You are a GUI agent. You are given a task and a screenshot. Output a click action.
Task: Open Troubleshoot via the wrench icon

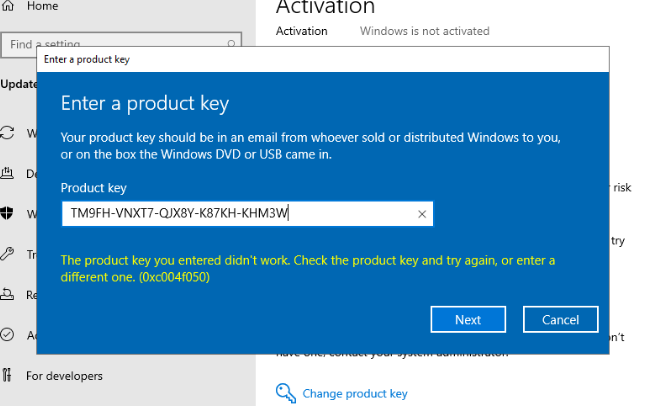point(7,253)
